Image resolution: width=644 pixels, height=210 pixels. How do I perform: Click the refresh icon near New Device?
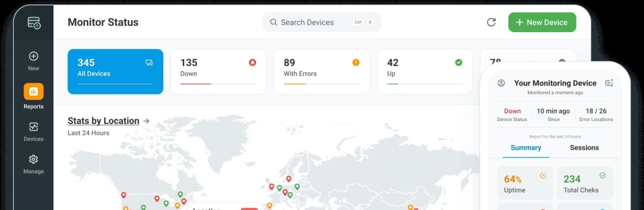(491, 22)
